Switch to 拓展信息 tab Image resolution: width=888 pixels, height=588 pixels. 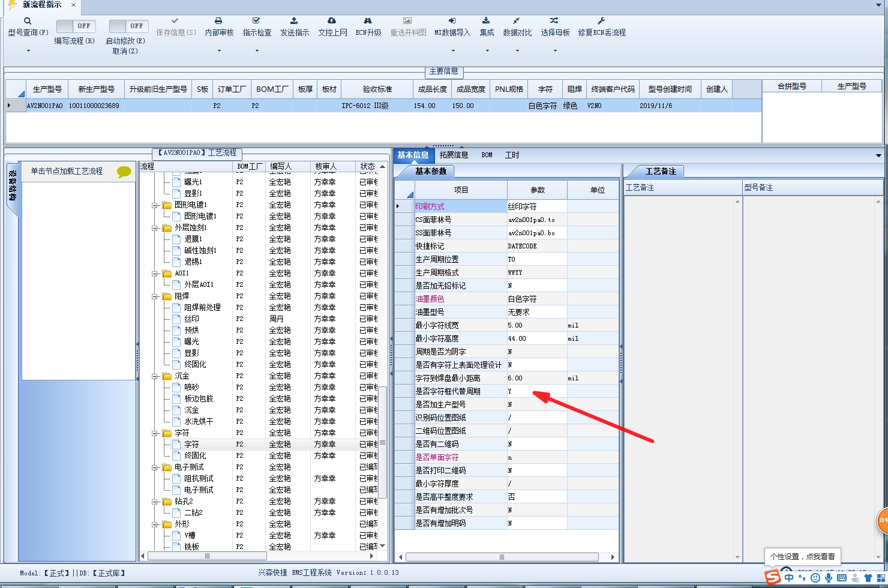[454, 155]
